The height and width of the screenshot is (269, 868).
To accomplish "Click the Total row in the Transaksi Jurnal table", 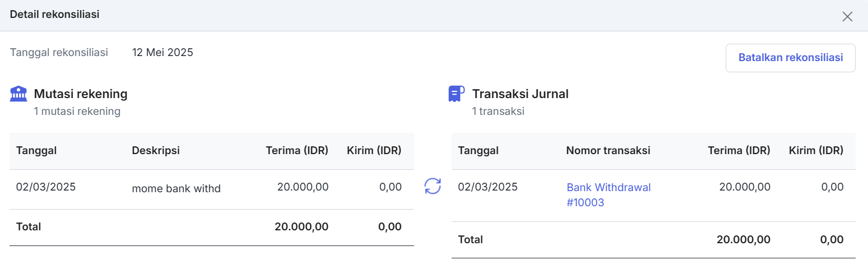I will (x=653, y=240).
